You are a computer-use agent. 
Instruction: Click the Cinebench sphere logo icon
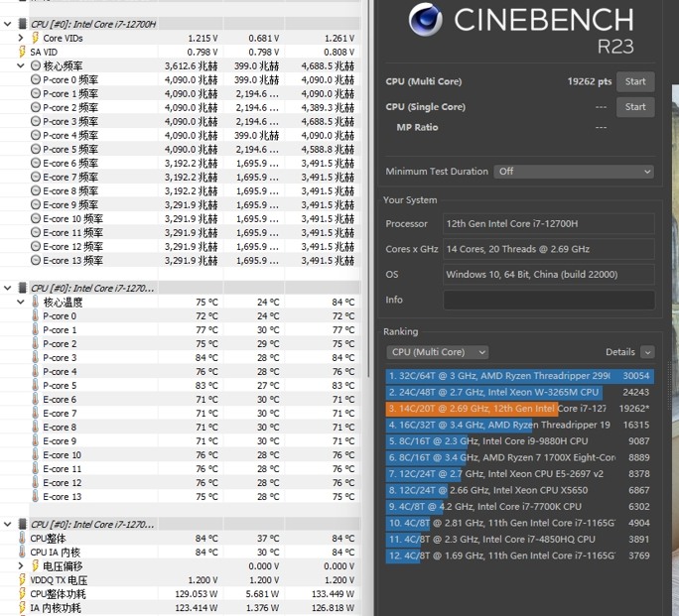coord(425,20)
